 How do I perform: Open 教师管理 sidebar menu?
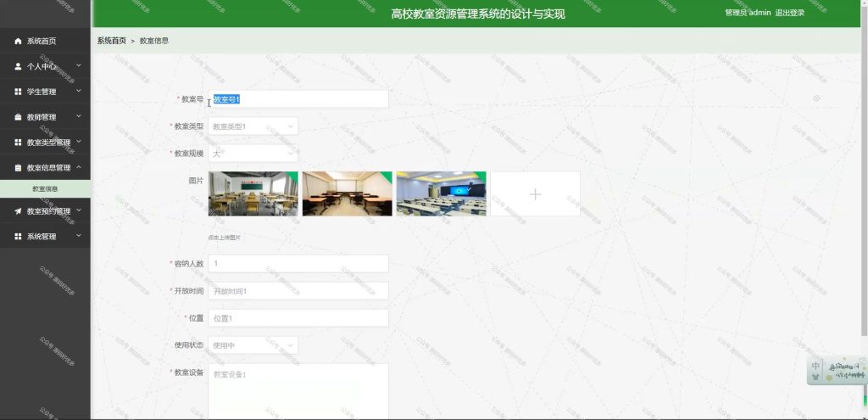(46, 117)
